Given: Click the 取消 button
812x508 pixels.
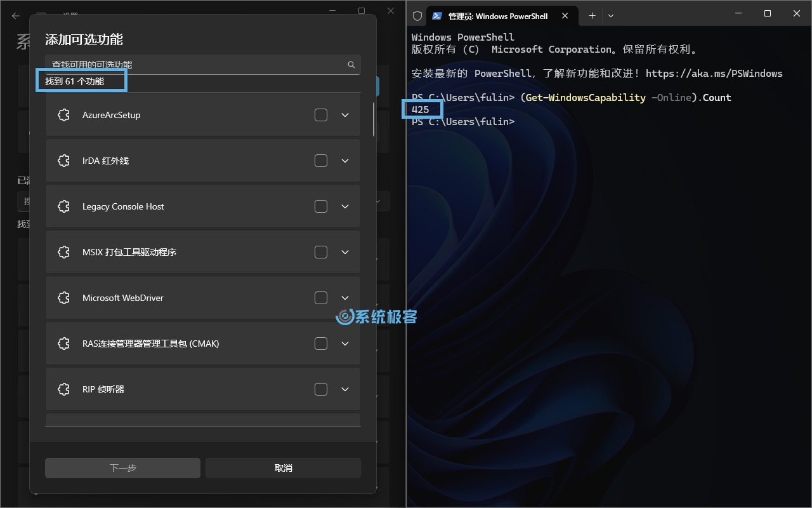Looking at the screenshot, I should coord(283,468).
